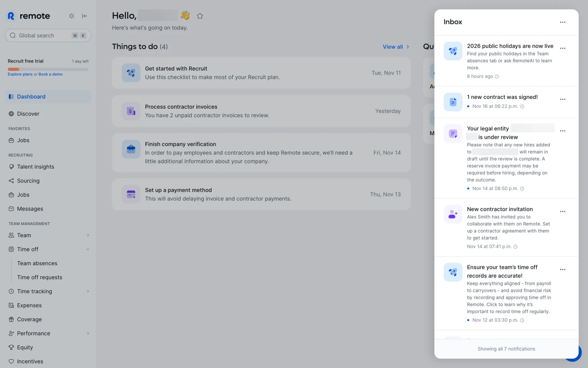The height and width of the screenshot is (368, 588).
Task: Click the Recruit free trial progress bar
Action: pyautogui.click(x=48, y=69)
